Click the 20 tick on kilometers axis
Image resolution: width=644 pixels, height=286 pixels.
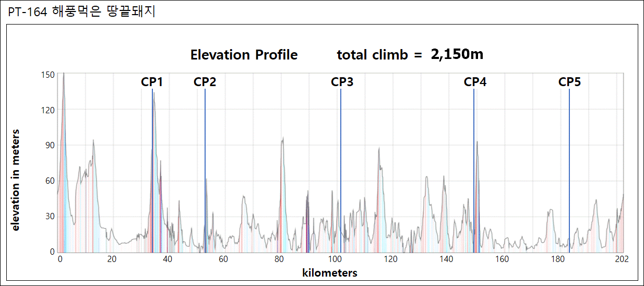(x=111, y=259)
